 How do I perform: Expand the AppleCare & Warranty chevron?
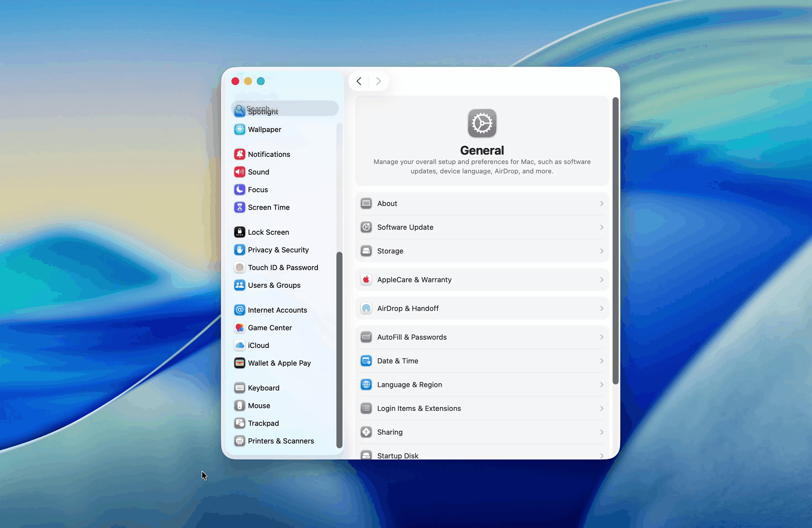[x=602, y=280]
